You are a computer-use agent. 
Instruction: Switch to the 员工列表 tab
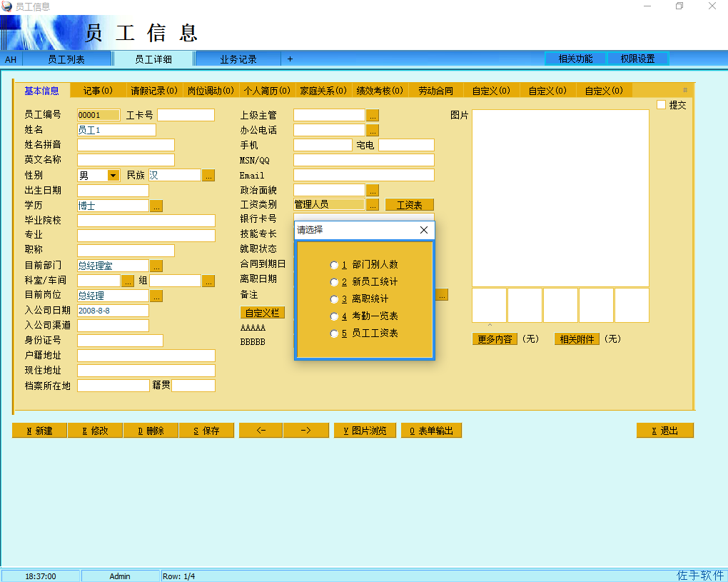click(x=66, y=59)
